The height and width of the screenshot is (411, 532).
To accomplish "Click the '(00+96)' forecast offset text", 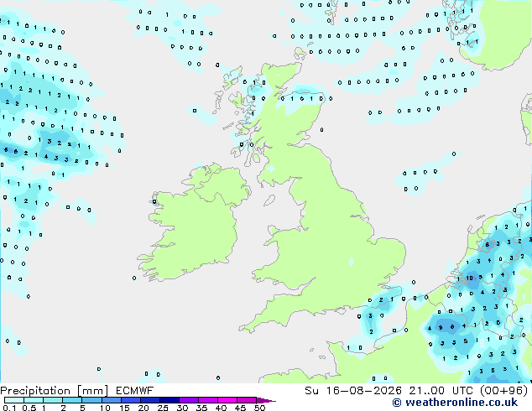I will [503, 391].
